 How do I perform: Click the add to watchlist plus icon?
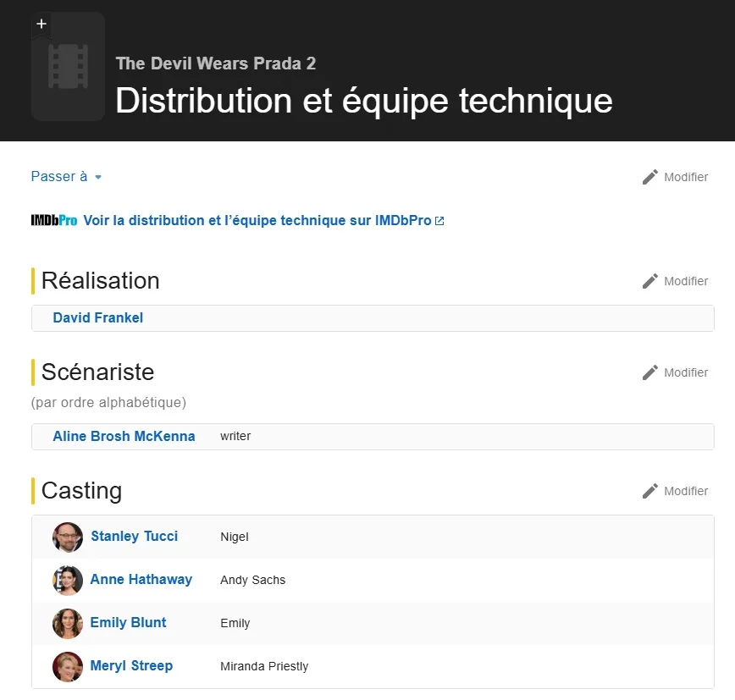[41, 24]
